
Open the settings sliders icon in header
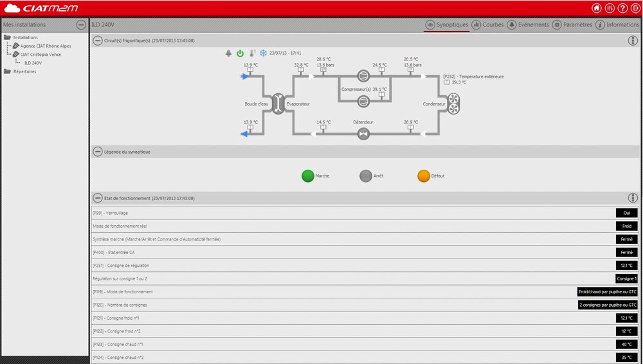(x=610, y=8)
